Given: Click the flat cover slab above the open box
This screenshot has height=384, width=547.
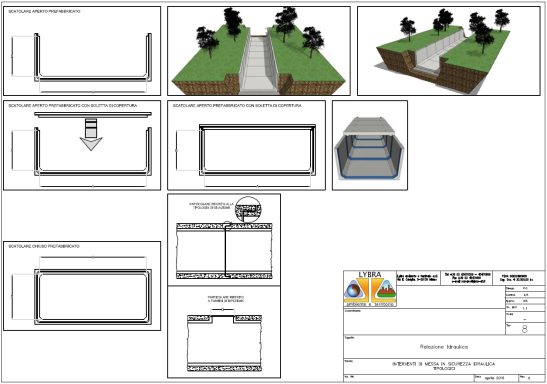Looking at the screenshot, I should tap(93, 115).
